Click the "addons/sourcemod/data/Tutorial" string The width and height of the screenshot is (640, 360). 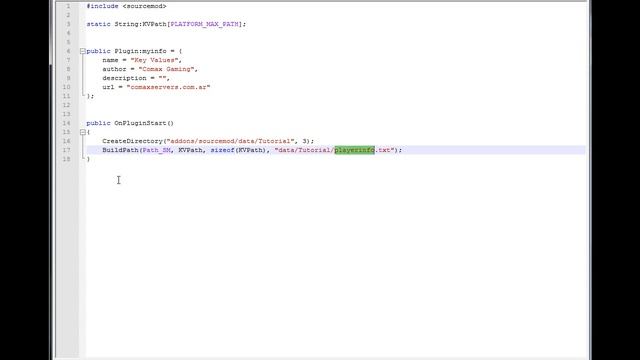[230, 141]
